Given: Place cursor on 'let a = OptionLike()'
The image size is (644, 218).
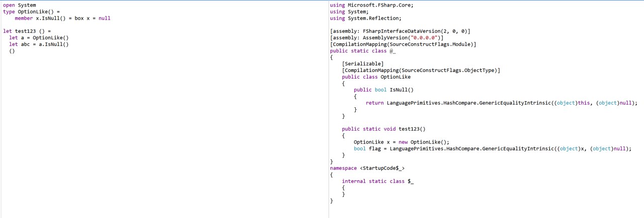Looking at the screenshot, I should tap(39, 38).
